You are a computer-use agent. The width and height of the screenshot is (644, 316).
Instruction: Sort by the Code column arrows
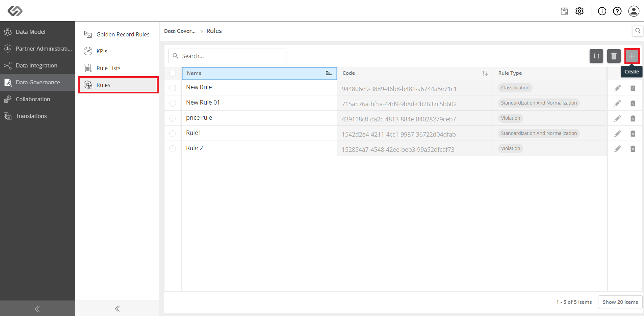(485, 73)
